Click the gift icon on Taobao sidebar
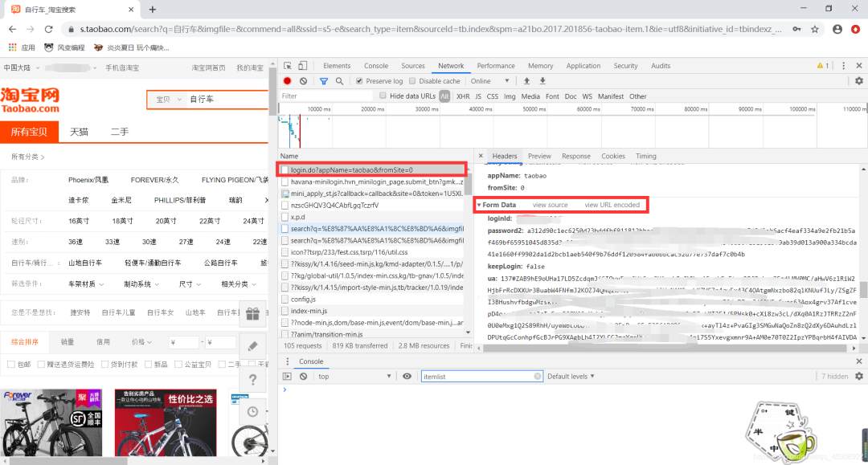Image resolution: width=868 pixels, height=465 pixels. coord(253,314)
